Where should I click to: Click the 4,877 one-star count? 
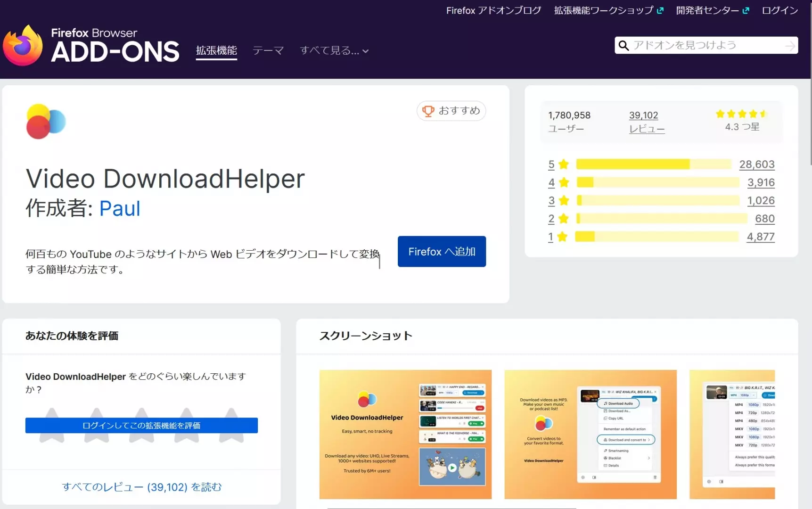point(761,237)
